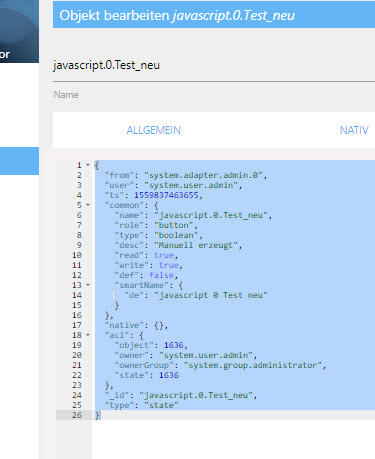Click the "object": 1636 line
375x459 pixels.
(x=151, y=345)
